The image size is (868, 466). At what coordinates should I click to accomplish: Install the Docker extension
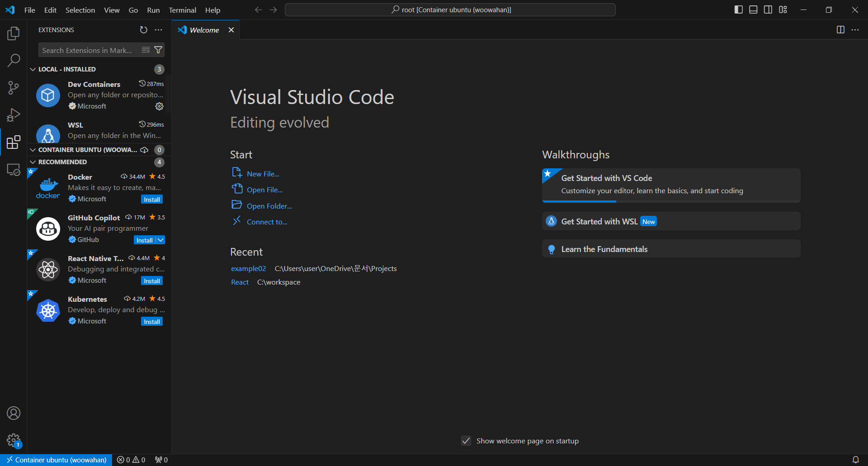152,200
